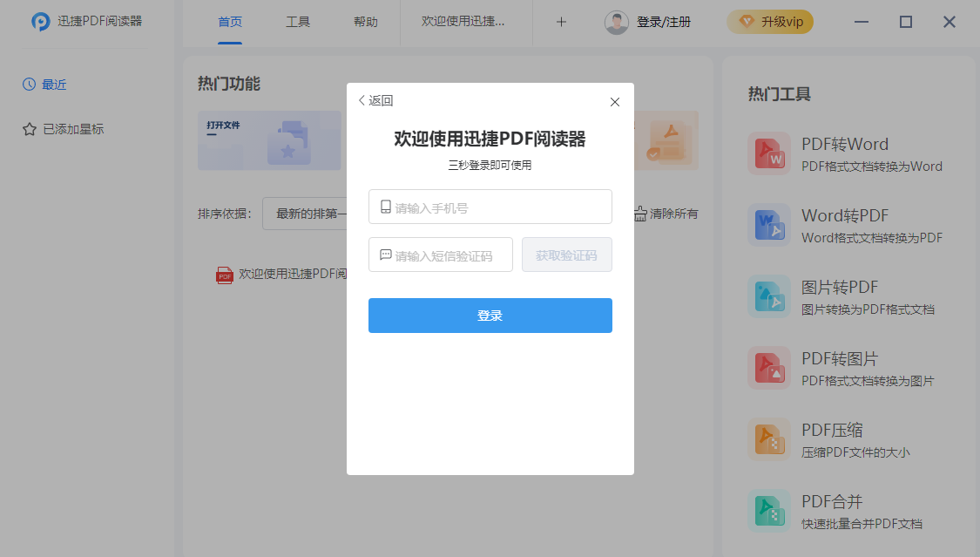
Task: Expand the 最新的排第一 sort dropdown
Action: [305, 214]
